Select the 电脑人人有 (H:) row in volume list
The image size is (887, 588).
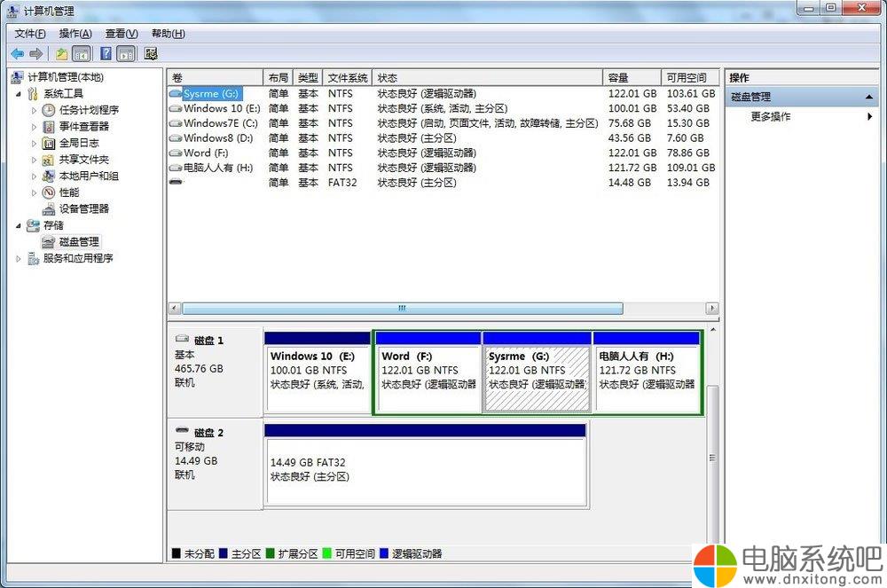click(x=443, y=168)
